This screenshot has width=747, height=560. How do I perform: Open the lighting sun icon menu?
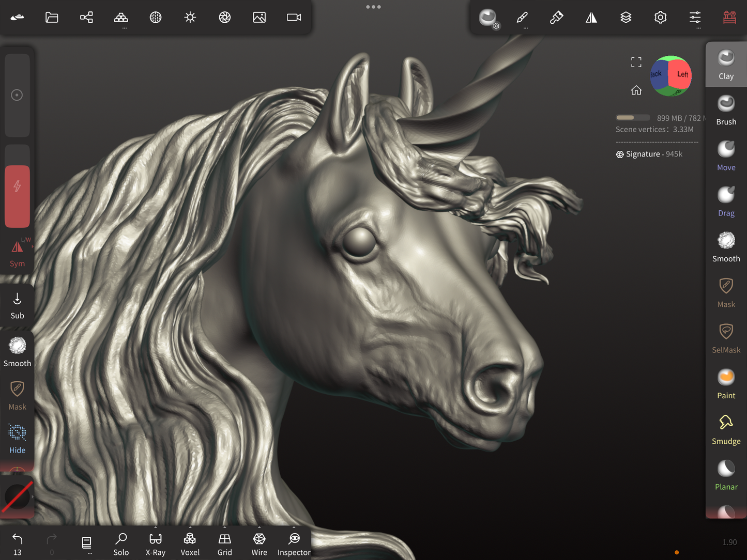click(190, 18)
